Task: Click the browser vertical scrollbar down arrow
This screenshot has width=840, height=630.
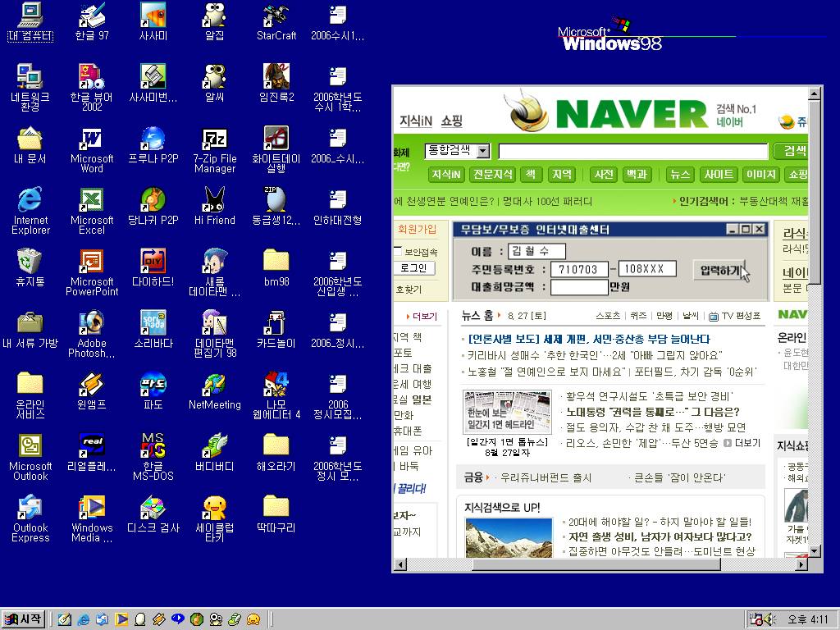Action: click(x=815, y=550)
